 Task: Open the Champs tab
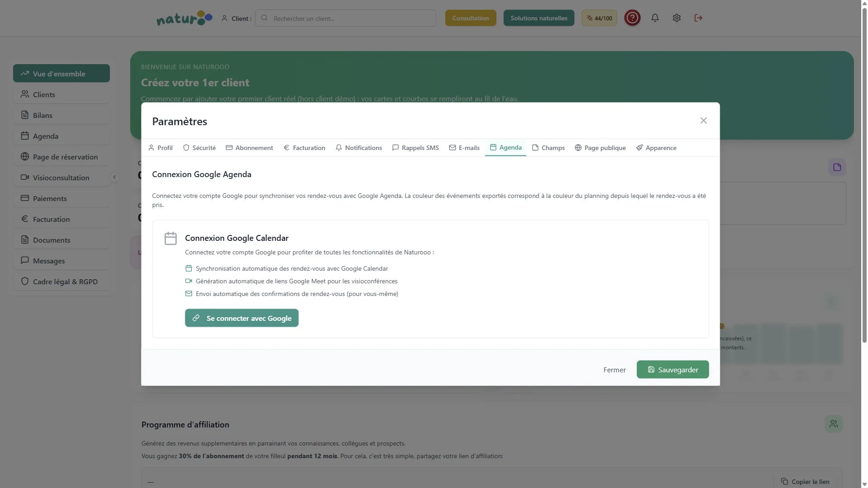pos(548,148)
